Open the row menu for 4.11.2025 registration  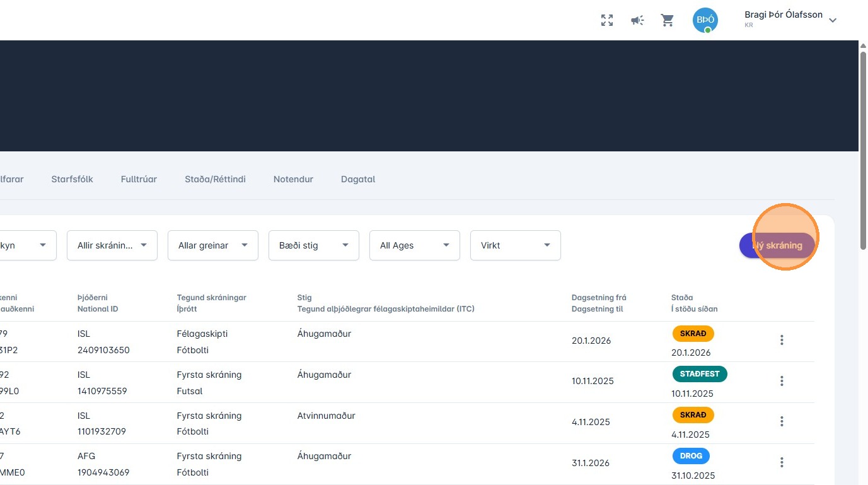coord(782,421)
